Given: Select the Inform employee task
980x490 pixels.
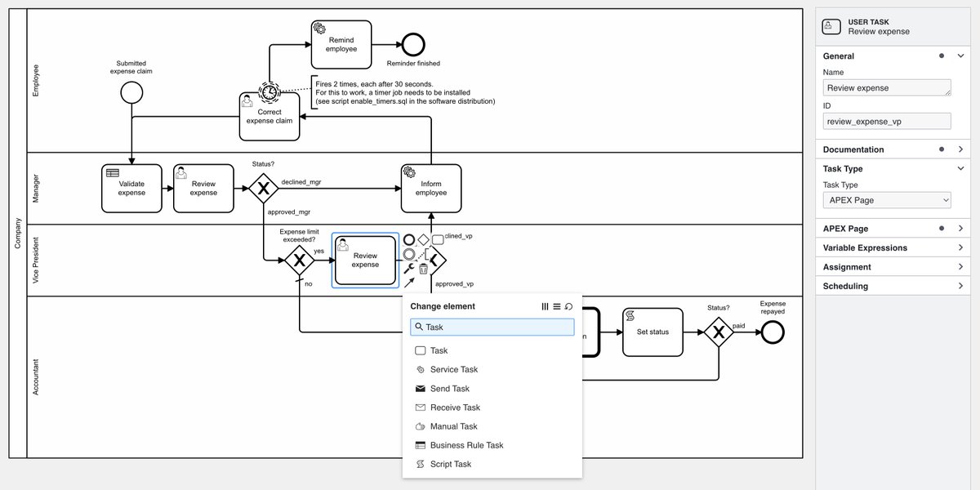Looking at the screenshot, I should click(x=431, y=189).
